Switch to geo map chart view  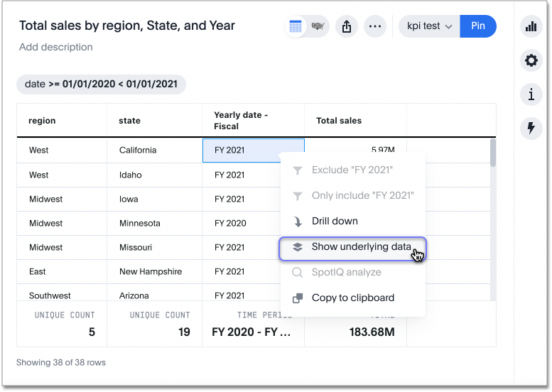pos(318,26)
